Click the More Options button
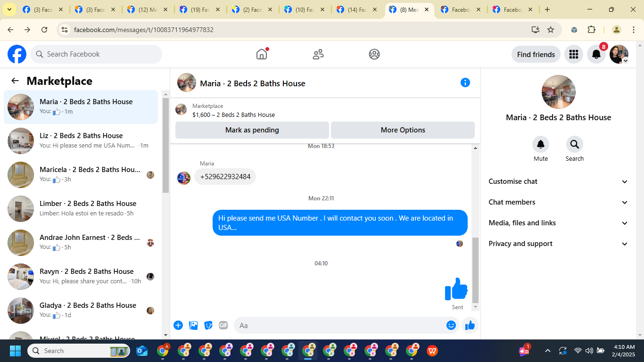The width and height of the screenshot is (644, 362). tap(403, 130)
